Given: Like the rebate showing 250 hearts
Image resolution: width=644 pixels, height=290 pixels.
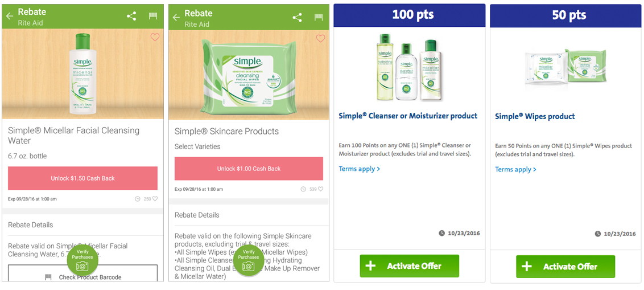Looking at the screenshot, I should coord(155,199).
